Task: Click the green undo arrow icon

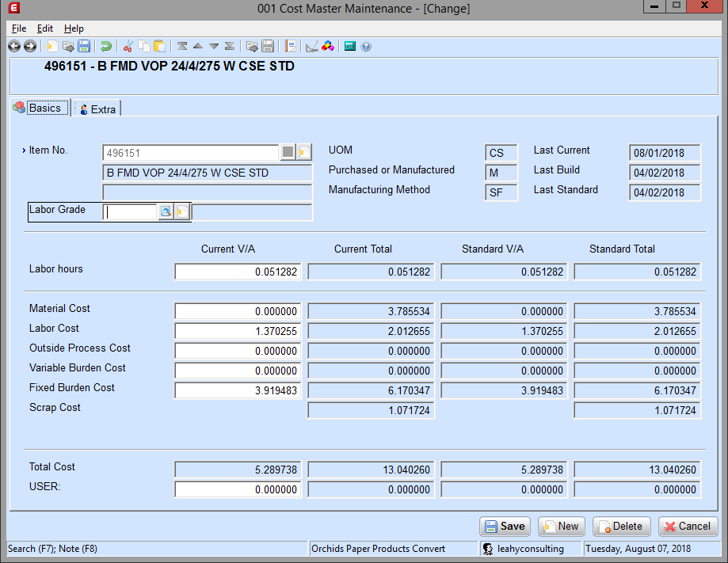Action: (106, 46)
